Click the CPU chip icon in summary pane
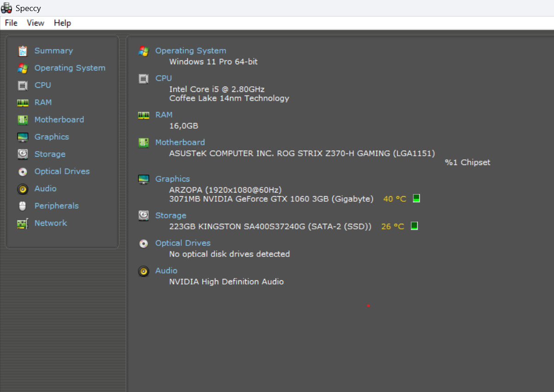The image size is (554, 392). pyautogui.click(x=144, y=79)
